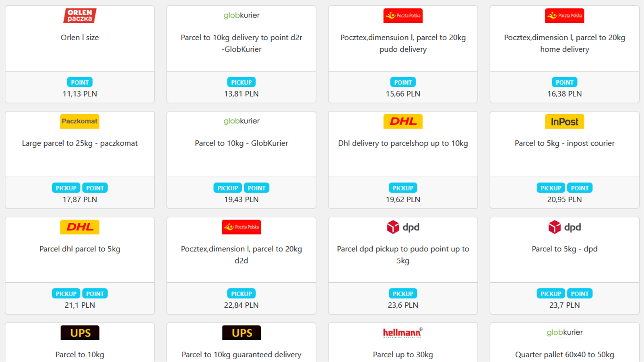Open Large parcel to 25kg paczkomat offer

point(80,143)
